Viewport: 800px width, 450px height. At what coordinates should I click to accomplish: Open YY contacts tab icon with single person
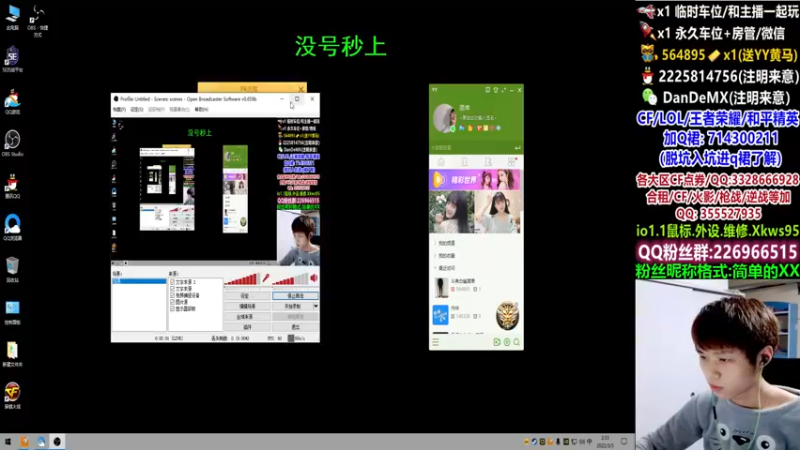pos(464,162)
